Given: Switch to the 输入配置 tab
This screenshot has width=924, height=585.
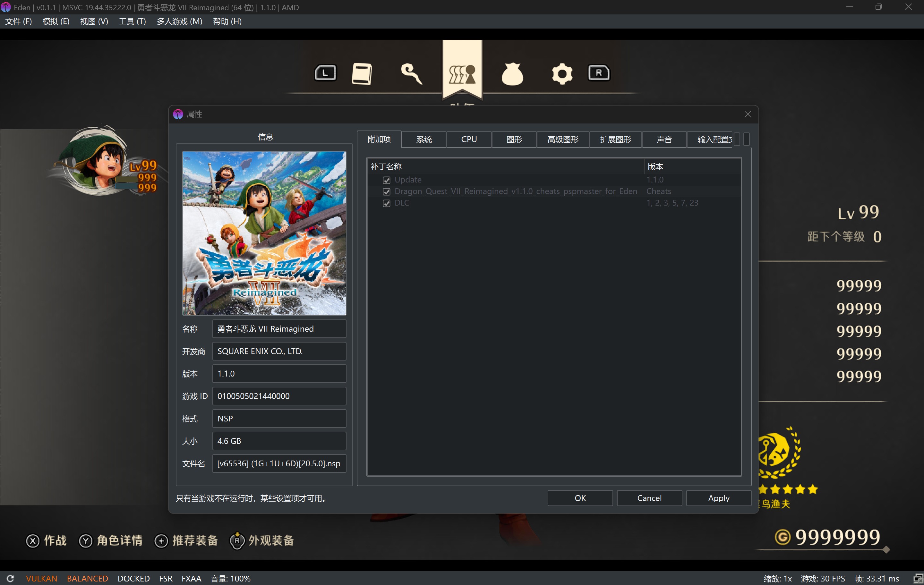Looking at the screenshot, I should 710,139.
